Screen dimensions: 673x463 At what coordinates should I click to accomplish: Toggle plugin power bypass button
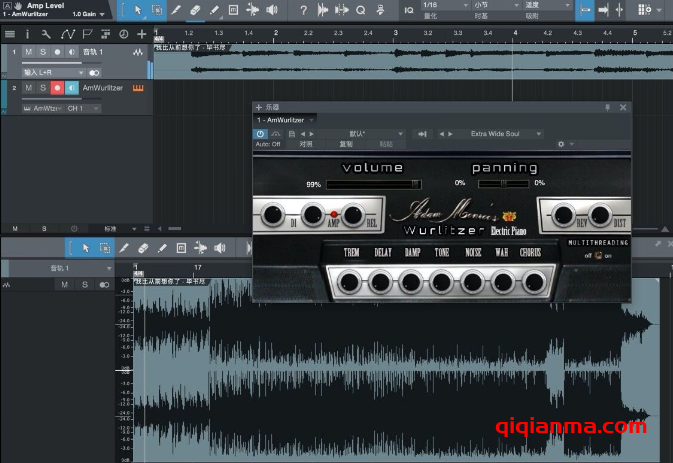tap(260, 133)
